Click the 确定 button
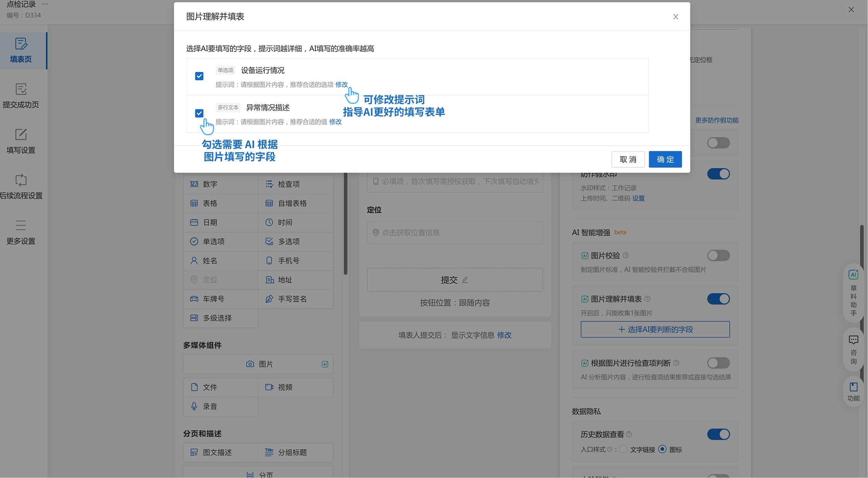Screen dimensions: 868x478 665,159
